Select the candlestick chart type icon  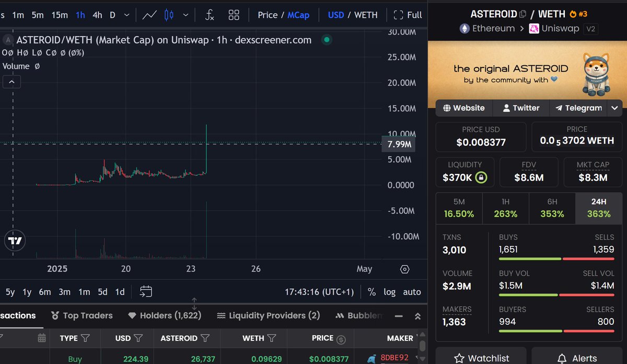[169, 15]
